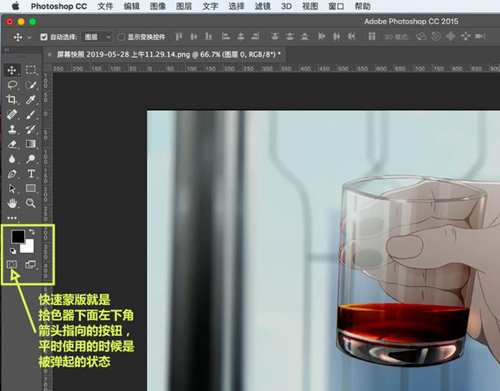The height and width of the screenshot is (391, 500).
Task: Check the 显示变换控件 checkbox
Action: pos(121,37)
